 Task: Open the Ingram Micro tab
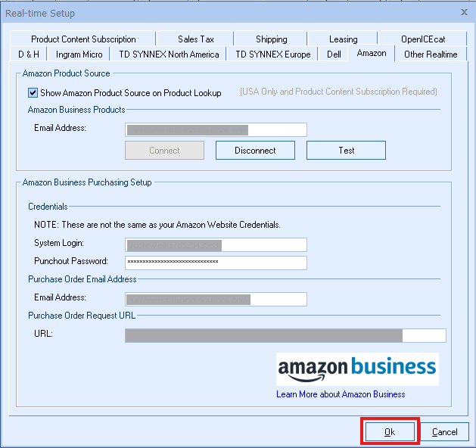pyautogui.click(x=79, y=54)
